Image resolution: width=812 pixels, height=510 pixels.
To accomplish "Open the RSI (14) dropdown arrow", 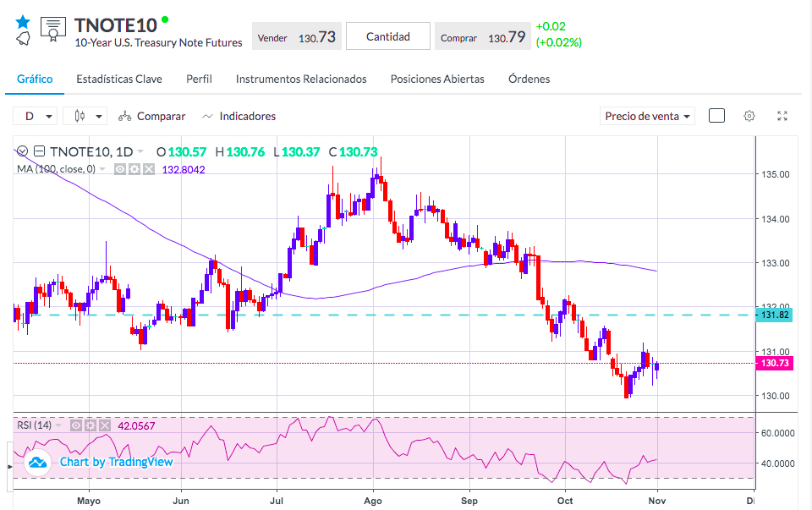I will coord(58,425).
